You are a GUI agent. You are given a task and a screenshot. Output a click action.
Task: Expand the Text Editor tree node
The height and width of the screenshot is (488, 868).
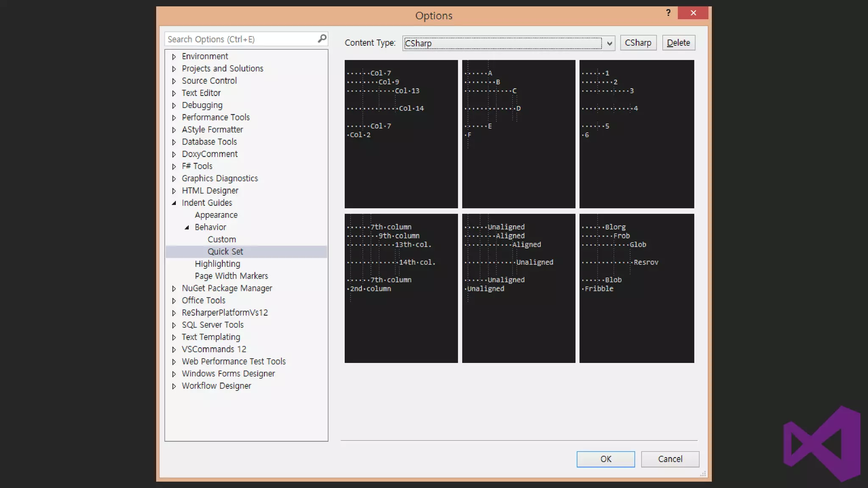pos(174,93)
